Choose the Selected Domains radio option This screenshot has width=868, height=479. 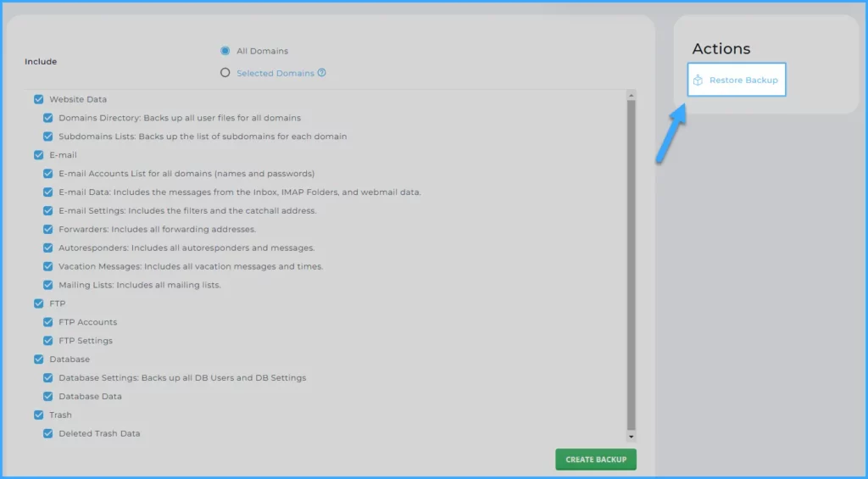(225, 73)
